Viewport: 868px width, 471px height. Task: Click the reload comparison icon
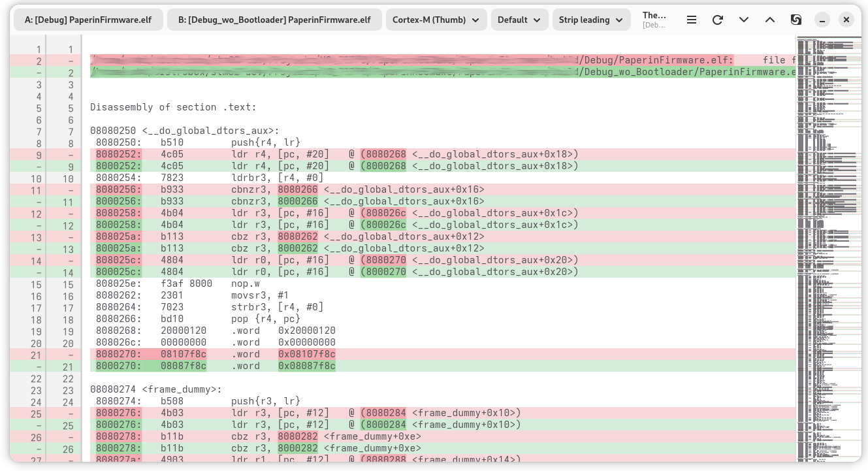(x=718, y=20)
